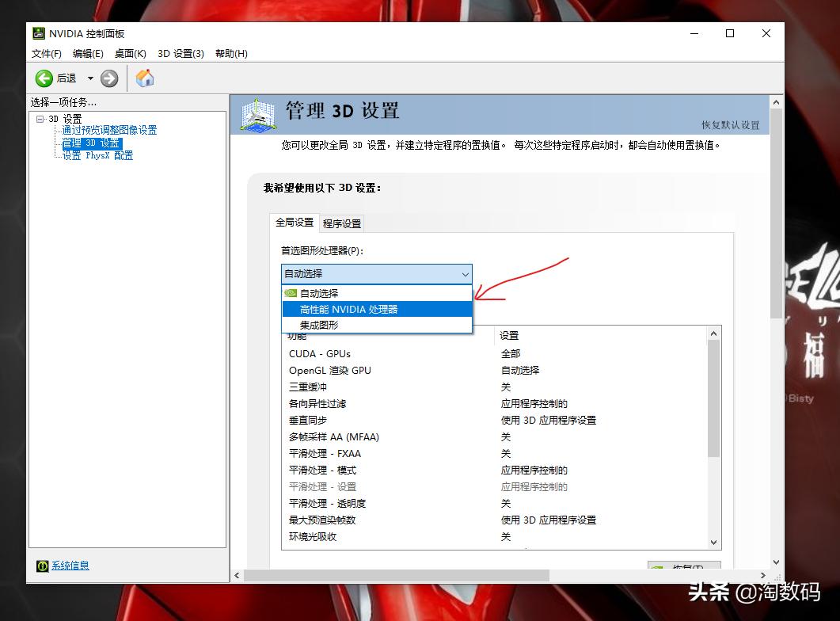Screen dimensions: 840x621
Task: Switch to the 程序设置 tab
Action: (342, 223)
